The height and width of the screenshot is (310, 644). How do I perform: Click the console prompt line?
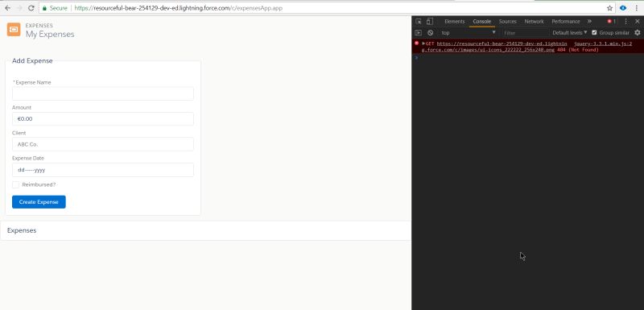528,57
